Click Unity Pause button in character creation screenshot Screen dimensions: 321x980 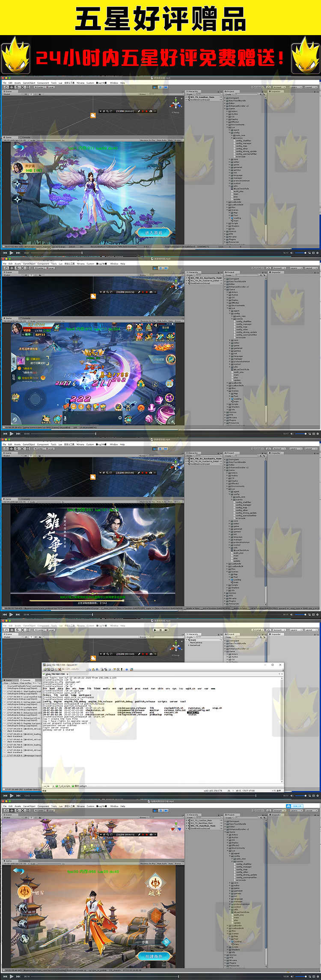[x=160, y=810]
